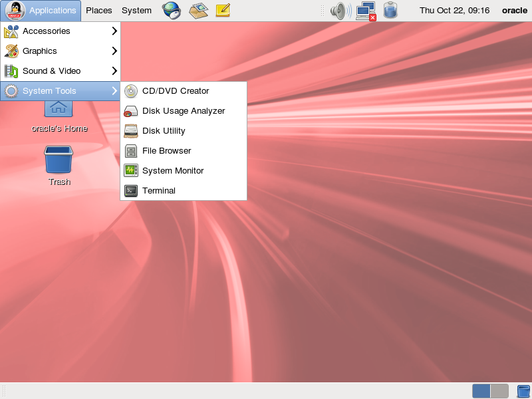Open File Browser from the submenu
This screenshot has height=399, width=532.
coord(184,151)
